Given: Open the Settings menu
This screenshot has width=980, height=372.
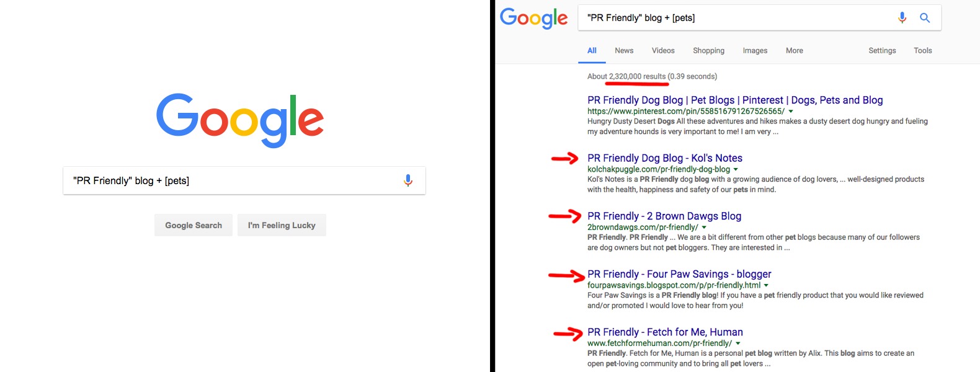Looking at the screenshot, I should [882, 50].
